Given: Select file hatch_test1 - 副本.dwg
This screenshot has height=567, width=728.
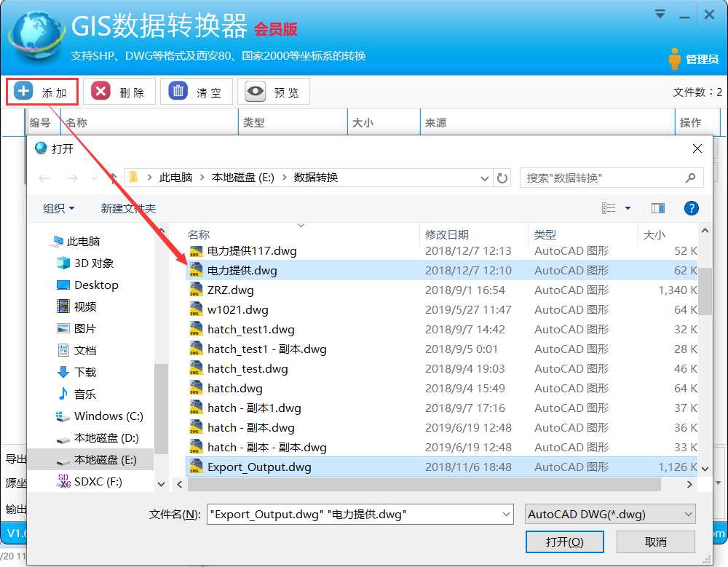Looking at the screenshot, I should point(441,349).
